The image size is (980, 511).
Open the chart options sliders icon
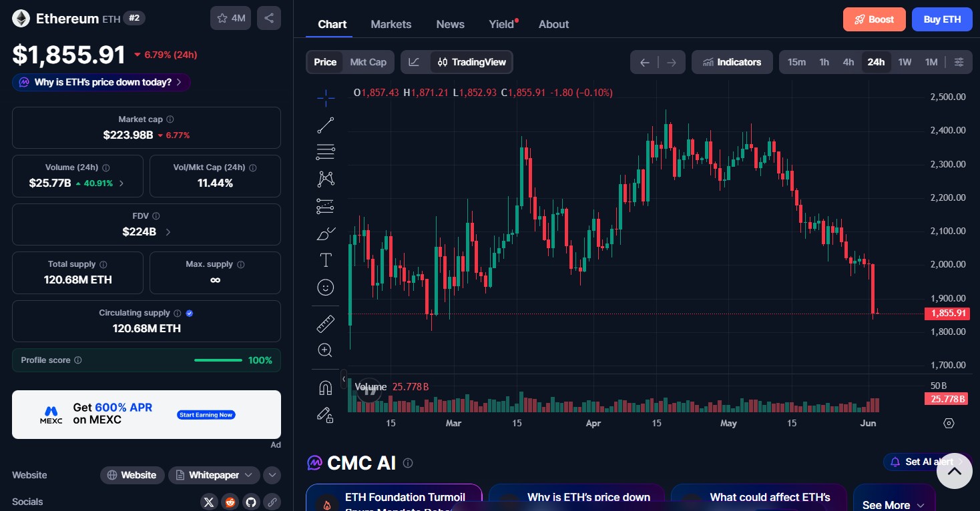click(959, 62)
